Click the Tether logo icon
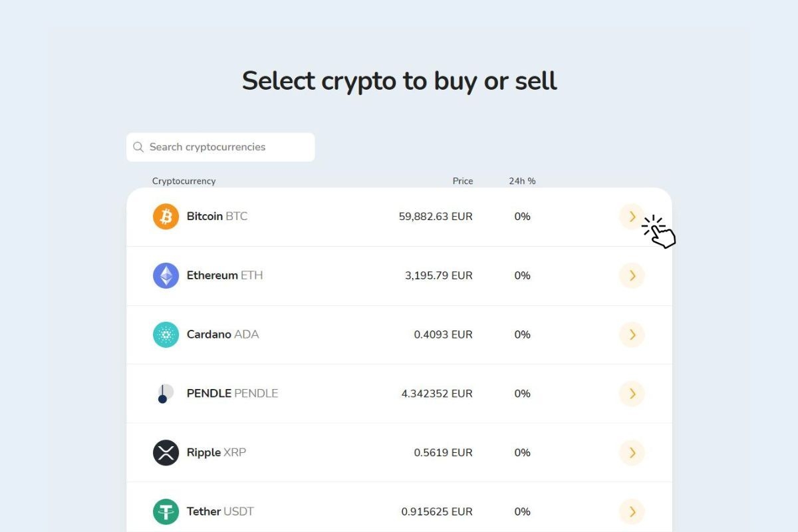 (x=166, y=511)
